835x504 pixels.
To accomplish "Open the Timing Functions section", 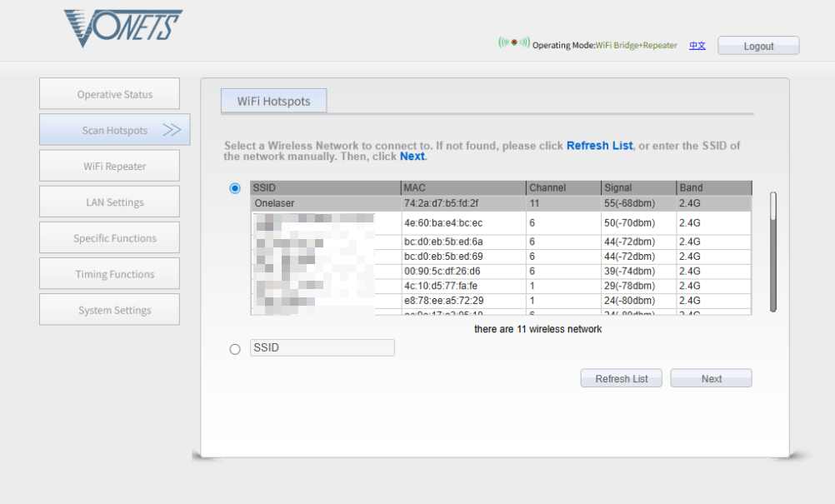I will point(109,274).
